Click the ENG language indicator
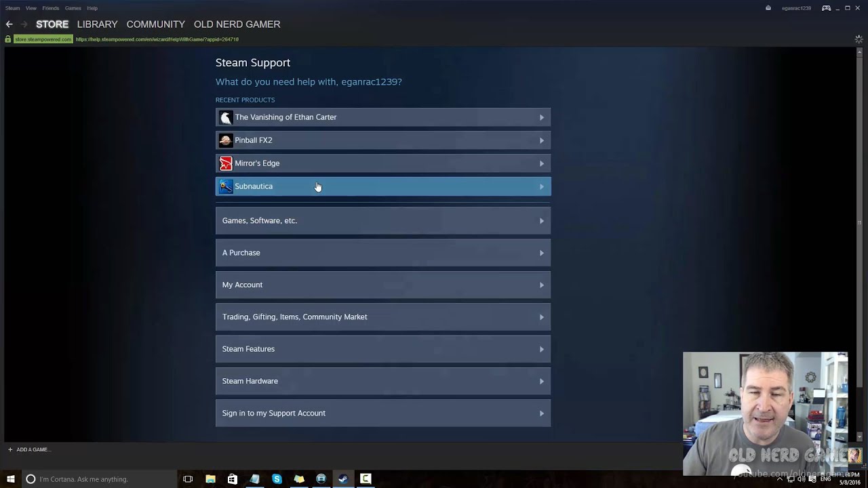Screen dimensions: 868x488 pyautogui.click(x=825, y=479)
